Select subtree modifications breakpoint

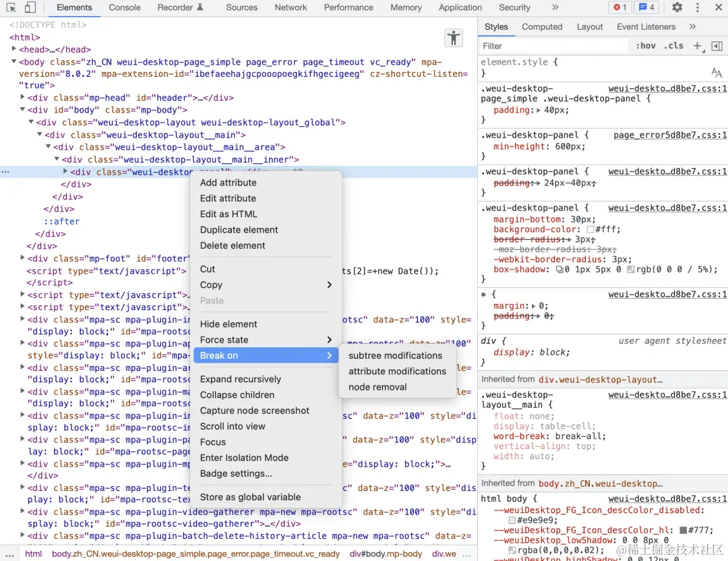point(397,355)
